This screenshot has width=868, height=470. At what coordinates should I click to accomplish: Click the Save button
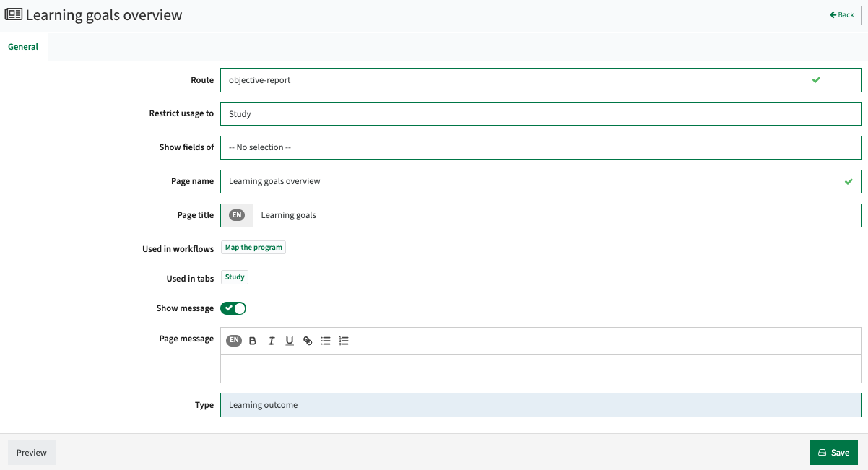click(x=833, y=453)
